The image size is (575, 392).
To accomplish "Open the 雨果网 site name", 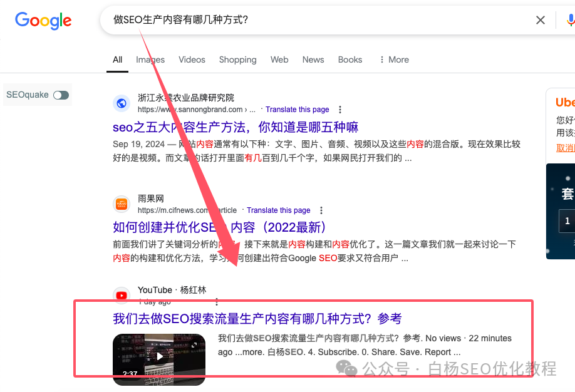I will point(151,199).
